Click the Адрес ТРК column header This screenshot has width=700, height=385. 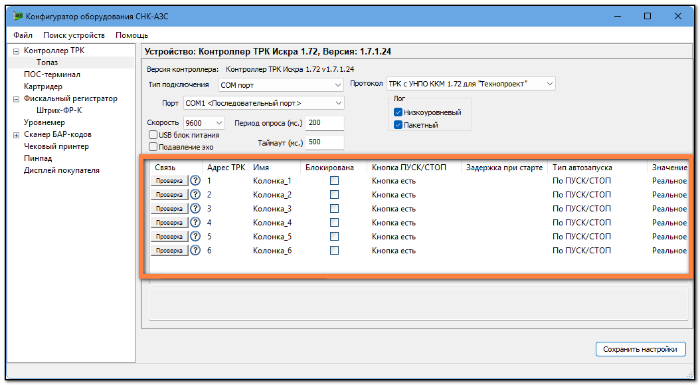click(226, 167)
